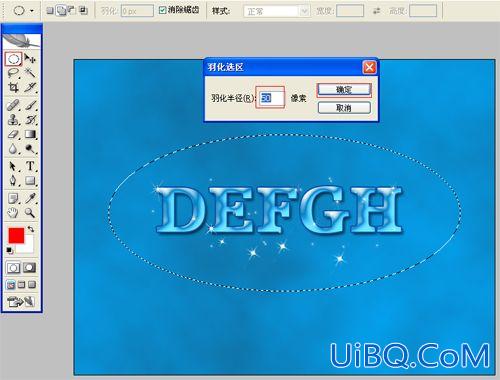Select the Lasso tool
The width and height of the screenshot is (500, 380).
[x=13, y=73]
